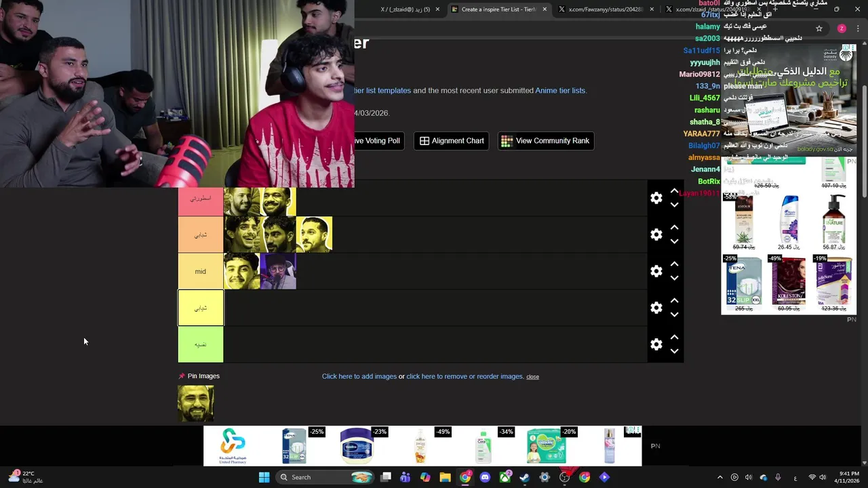The height and width of the screenshot is (488, 868).
Task: Open Task View from taskbar
Action: pos(385,477)
